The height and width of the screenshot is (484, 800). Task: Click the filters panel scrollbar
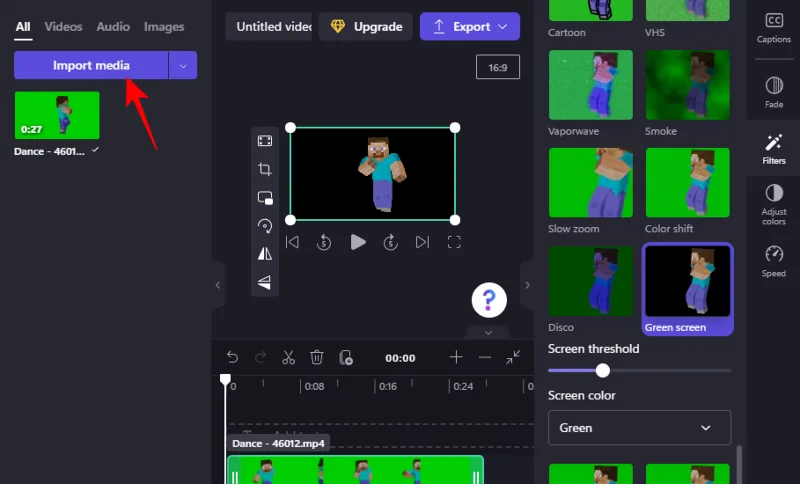point(739,464)
